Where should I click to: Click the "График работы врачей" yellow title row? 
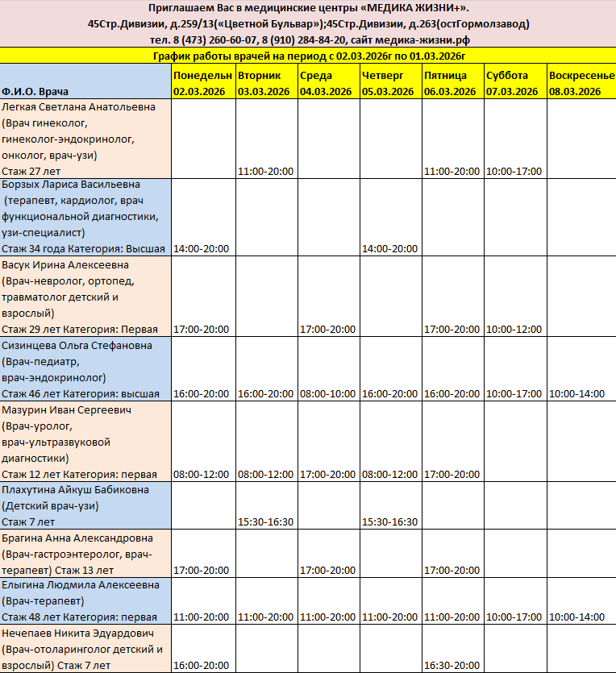coord(308,56)
